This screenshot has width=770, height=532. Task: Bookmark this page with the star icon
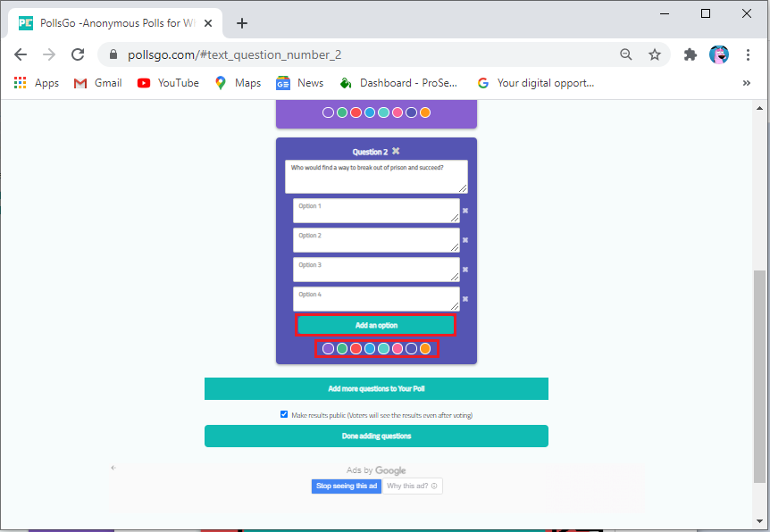pos(654,54)
